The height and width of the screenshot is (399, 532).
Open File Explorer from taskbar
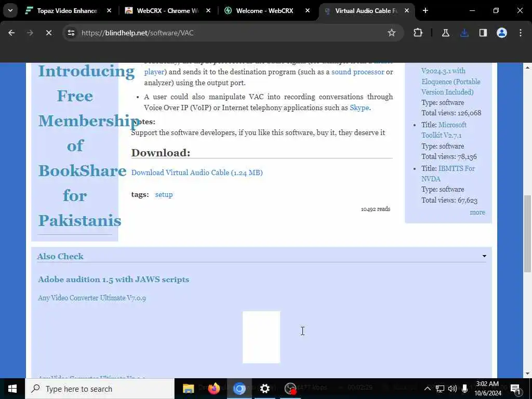188,389
